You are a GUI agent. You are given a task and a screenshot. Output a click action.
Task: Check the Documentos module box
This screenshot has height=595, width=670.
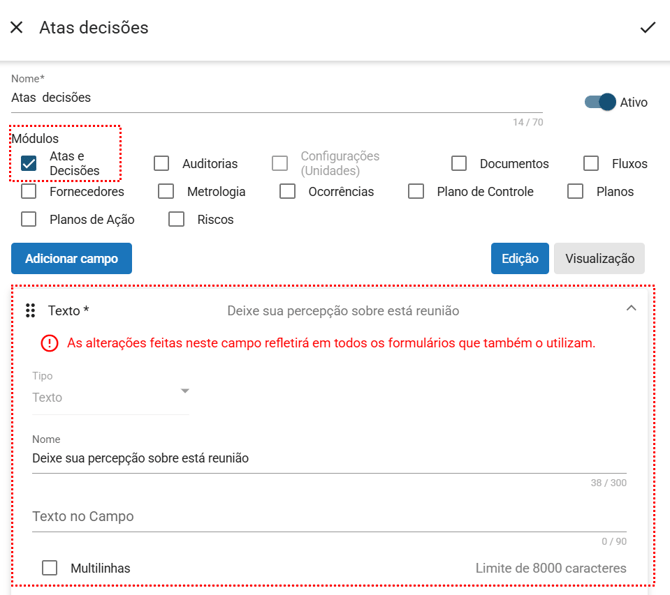[459, 163]
